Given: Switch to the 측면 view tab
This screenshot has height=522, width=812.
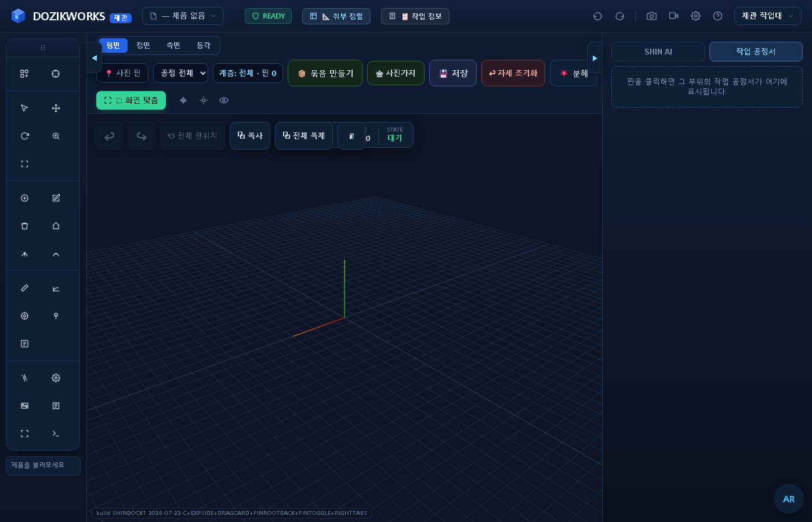Looking at the screenshot, I should pos(173,45).
